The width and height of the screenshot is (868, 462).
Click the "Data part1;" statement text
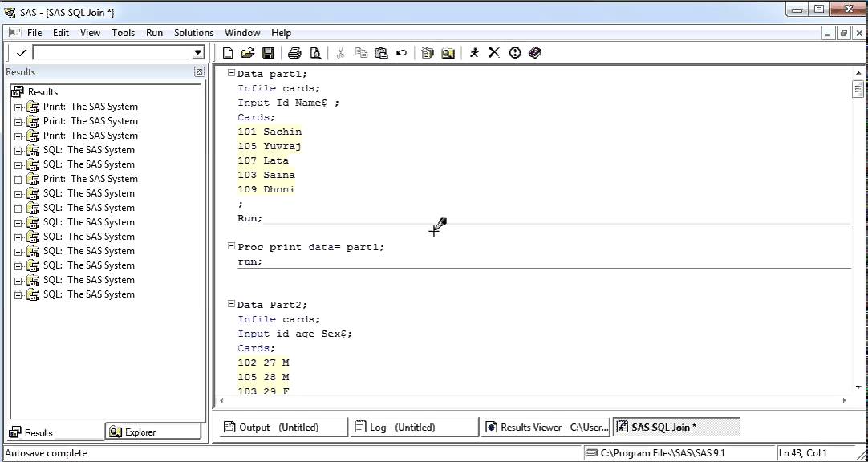[272, 74]
